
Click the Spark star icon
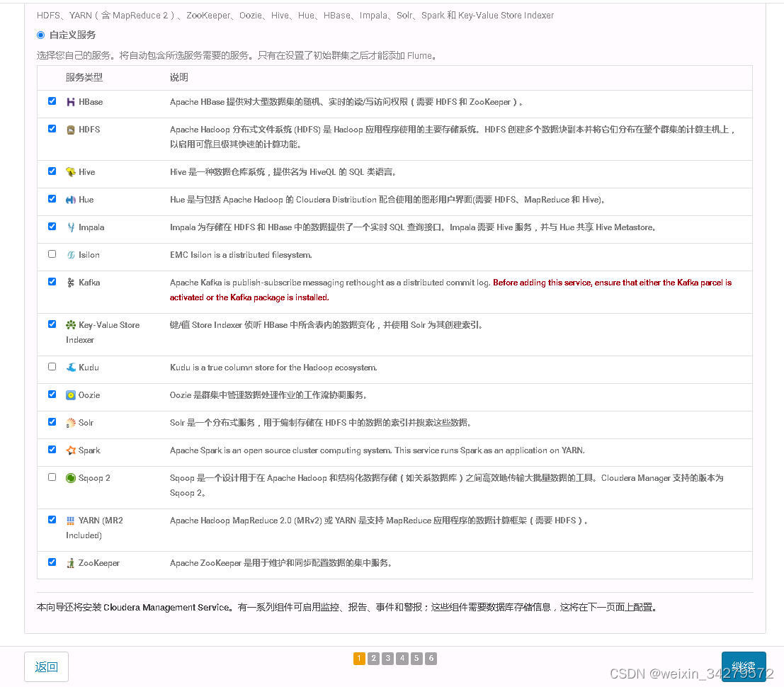71,450
